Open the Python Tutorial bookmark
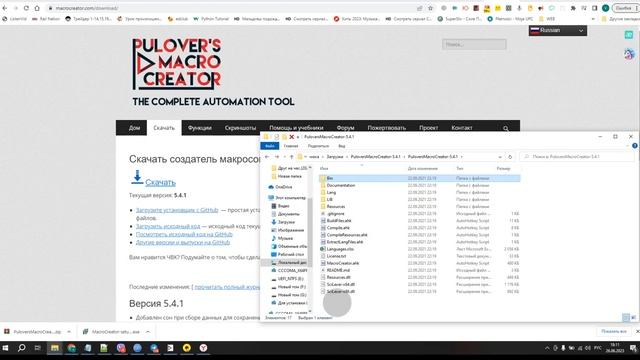Image resolution: width=640 pixels, height=360 pixels. [211, 19]
